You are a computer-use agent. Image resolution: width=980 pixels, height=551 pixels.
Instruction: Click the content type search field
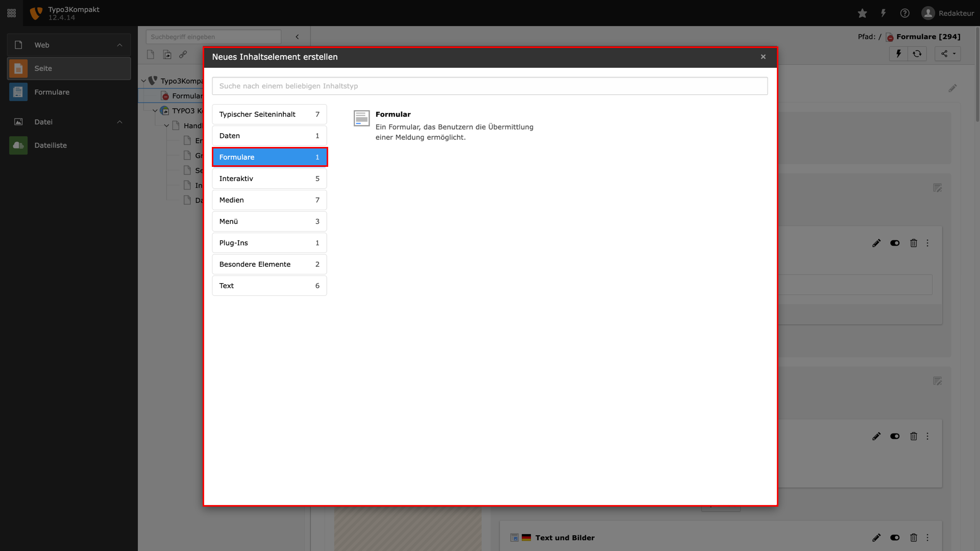[490, 86]
